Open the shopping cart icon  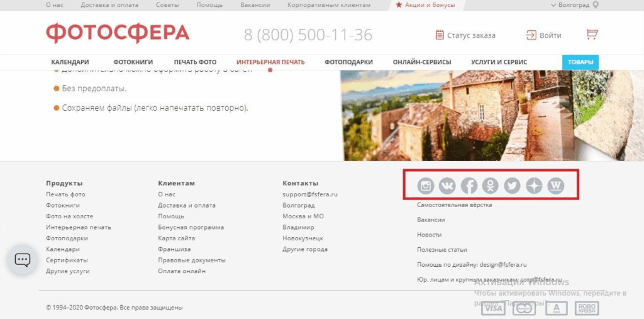click(592, 34)
